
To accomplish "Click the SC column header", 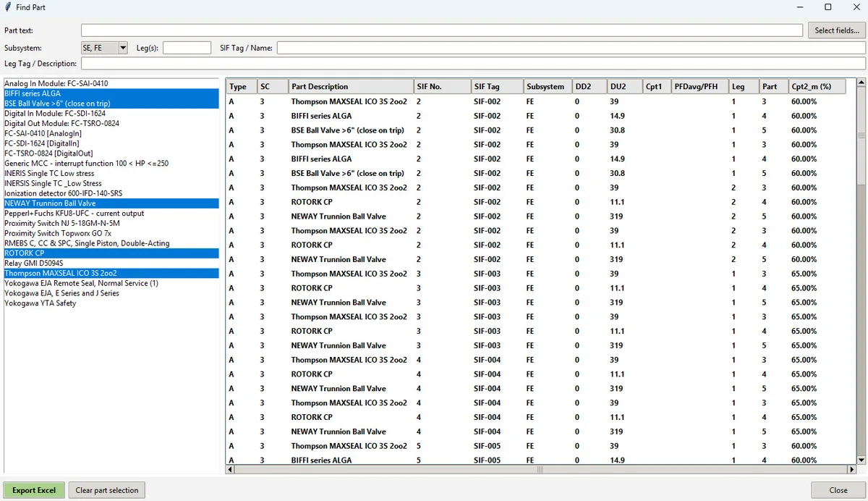I will 273,86.
